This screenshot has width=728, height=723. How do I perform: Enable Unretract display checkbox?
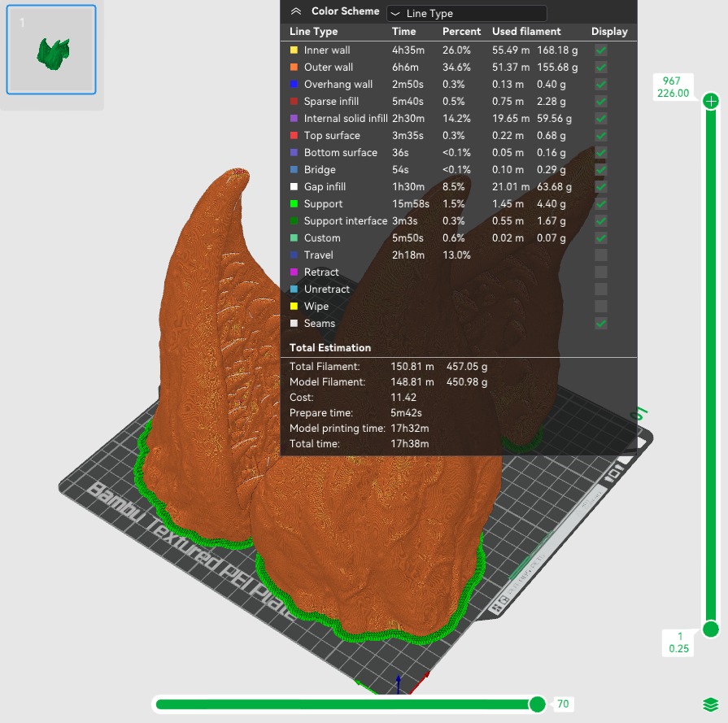pyautogui.click(x=601, y=290)
